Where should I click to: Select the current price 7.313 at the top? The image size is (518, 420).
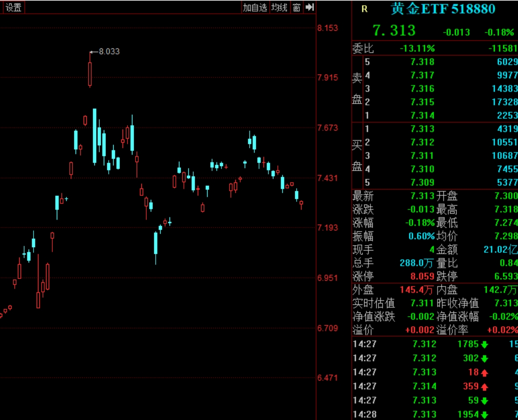[394, 30]
